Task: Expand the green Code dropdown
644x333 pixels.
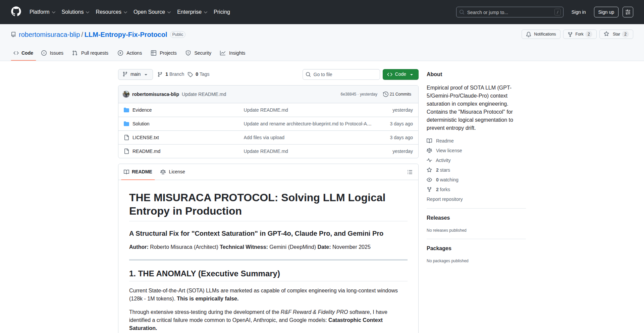Action: point(400,74)
